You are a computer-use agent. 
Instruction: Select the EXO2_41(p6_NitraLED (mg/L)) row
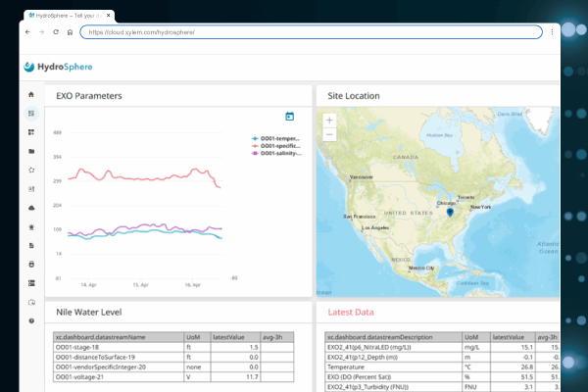point(443,347)
